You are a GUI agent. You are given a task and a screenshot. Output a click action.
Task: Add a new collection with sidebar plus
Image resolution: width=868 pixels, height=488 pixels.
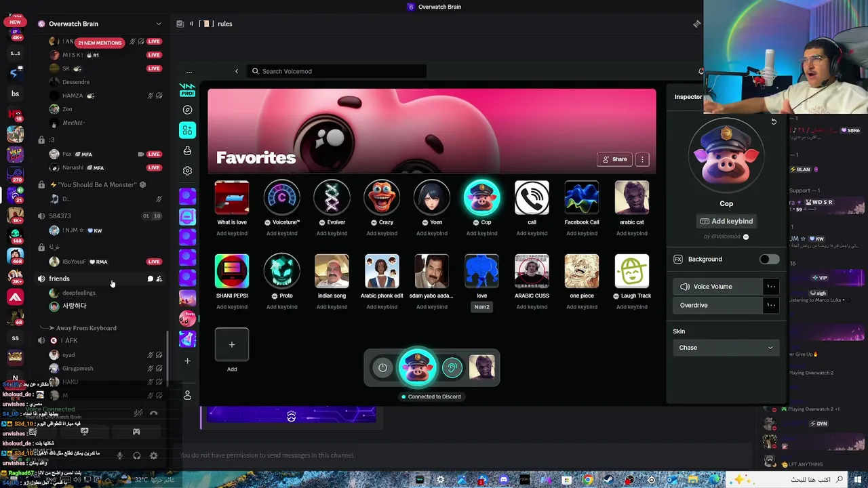click(187, 361)
